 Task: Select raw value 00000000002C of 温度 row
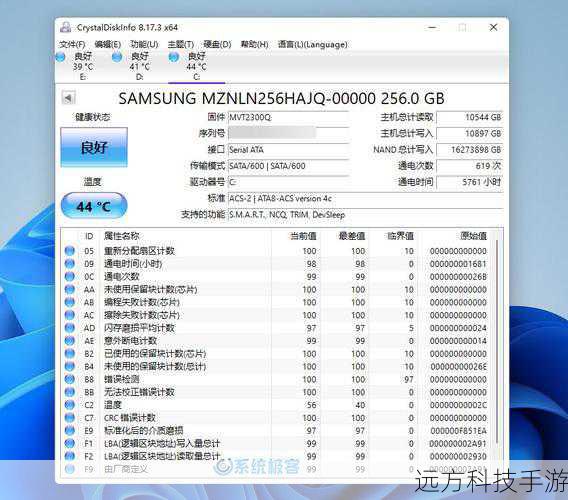(x=458, y=405)
